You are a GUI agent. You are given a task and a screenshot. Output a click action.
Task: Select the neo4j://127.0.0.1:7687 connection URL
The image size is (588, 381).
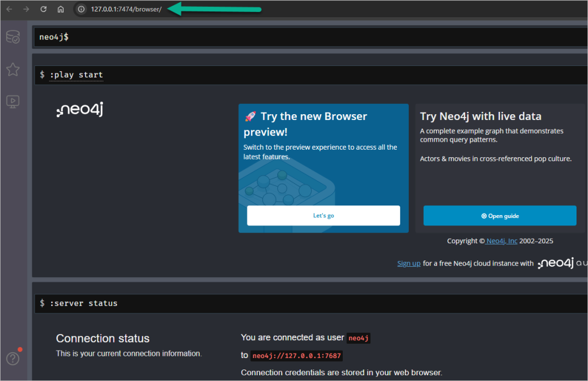[x=297, y=356]
